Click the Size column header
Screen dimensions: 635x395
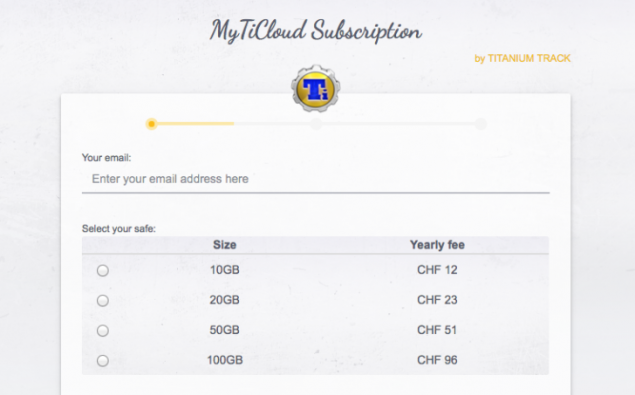pyautogui.click(x=225, y=245)
